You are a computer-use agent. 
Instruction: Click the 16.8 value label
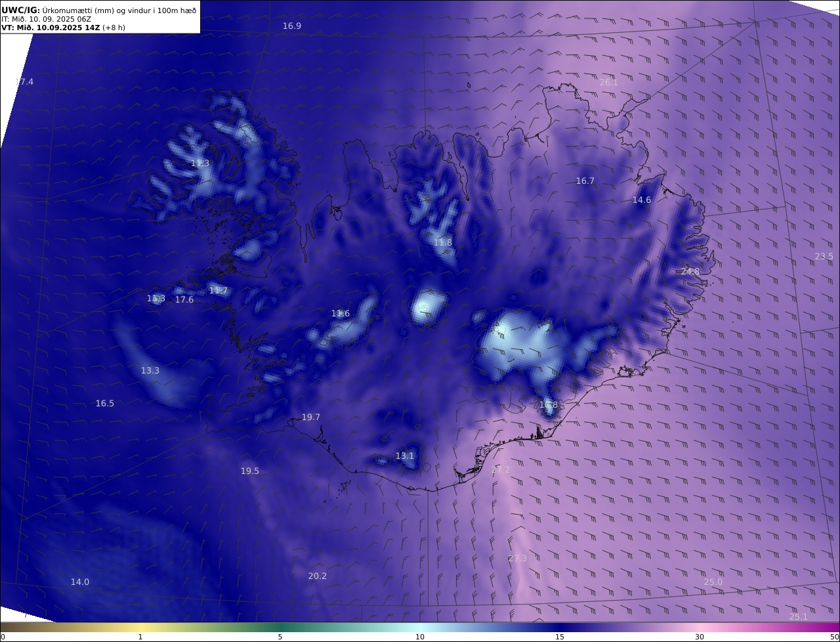[x=548, y=405]
